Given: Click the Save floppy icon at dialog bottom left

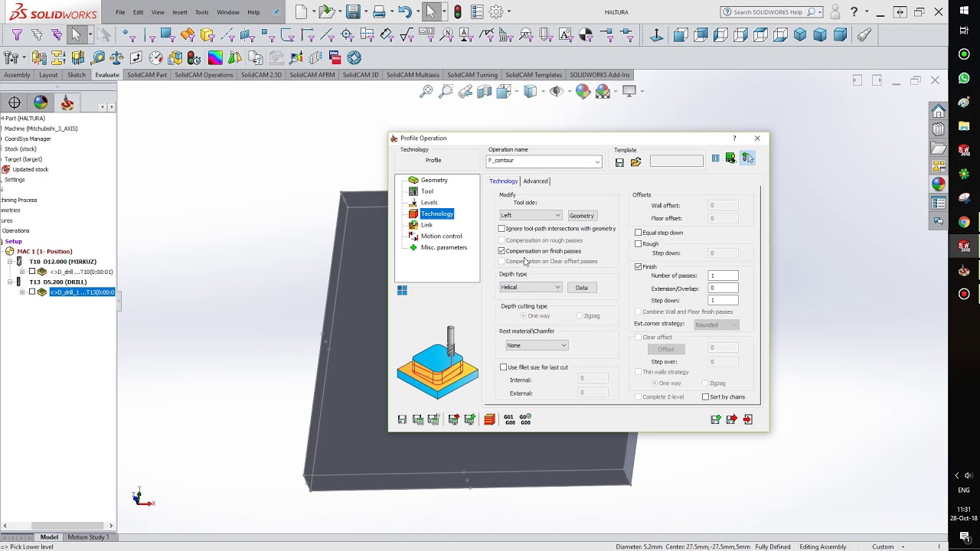Looking at the screenshot, I should (x=402, y=419).
